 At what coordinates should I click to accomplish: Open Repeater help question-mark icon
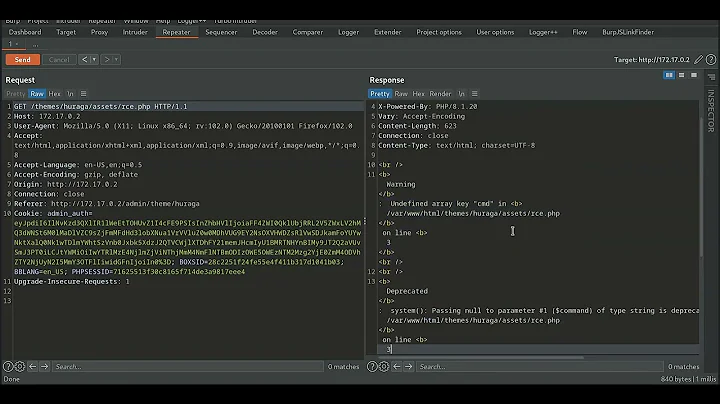(x=711, y=60)
